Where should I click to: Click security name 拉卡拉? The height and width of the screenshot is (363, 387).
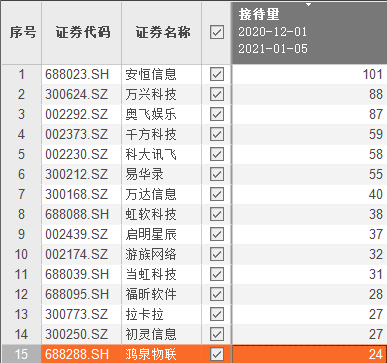(x=145, y=314)
